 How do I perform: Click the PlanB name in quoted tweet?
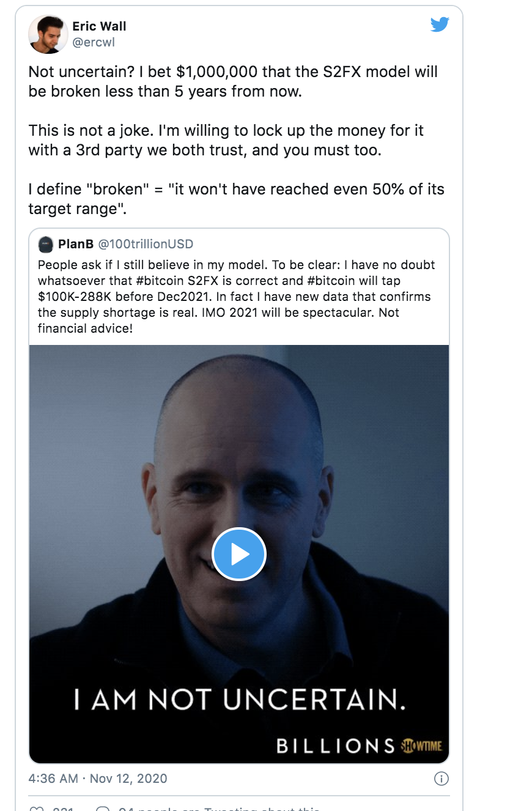tap(76, 245)
